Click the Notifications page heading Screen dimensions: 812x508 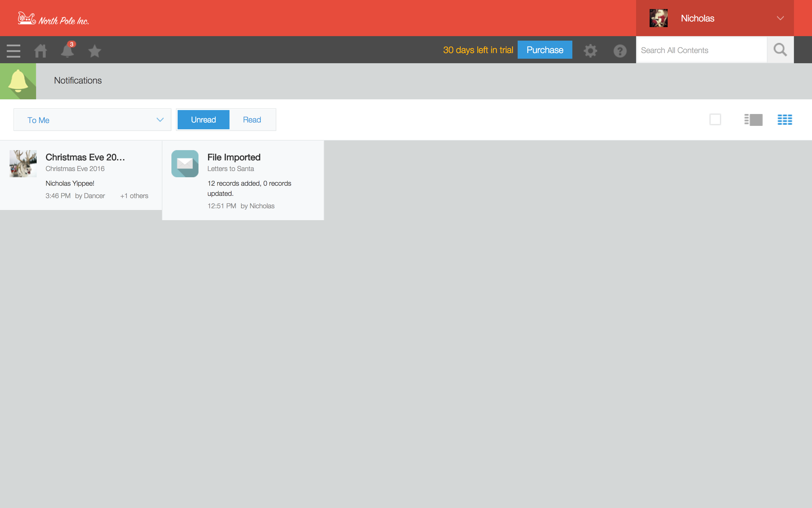point(78,80)
